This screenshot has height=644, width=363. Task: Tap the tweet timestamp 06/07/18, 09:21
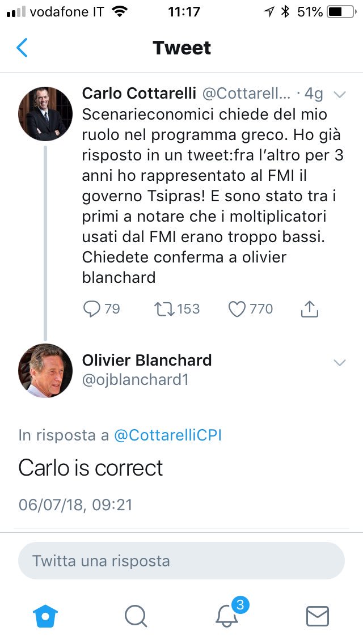click(x=75, y=504)
